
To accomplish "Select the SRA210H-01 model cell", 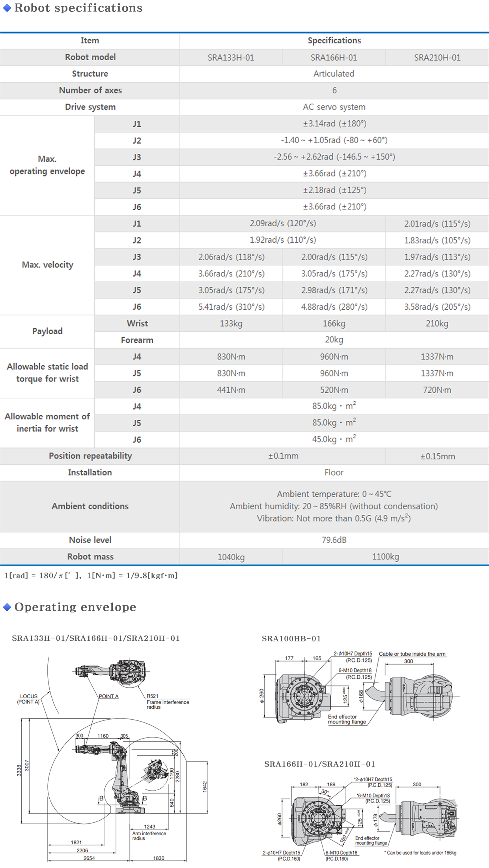I will pyautogui.click(x=437, y=58).
